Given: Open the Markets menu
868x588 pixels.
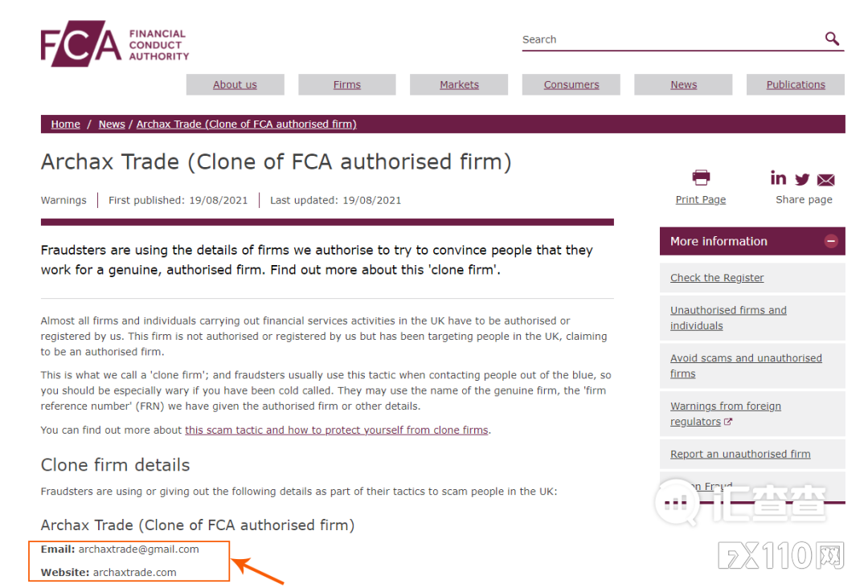Looking at the screenshot, I should pos(459,84).
